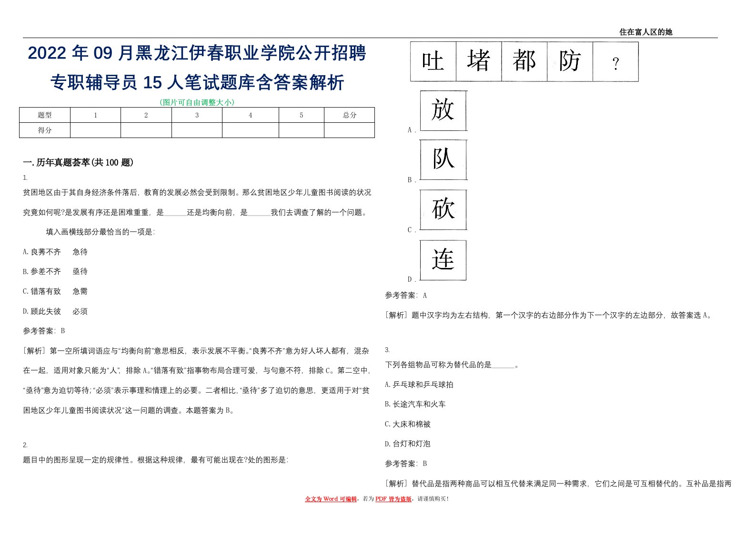The height and width of the screenshot is (534, 756).
Task: Click the green note '(图片可自由调整大小)'
Action: pyautogui.click(x=197, y=102)
